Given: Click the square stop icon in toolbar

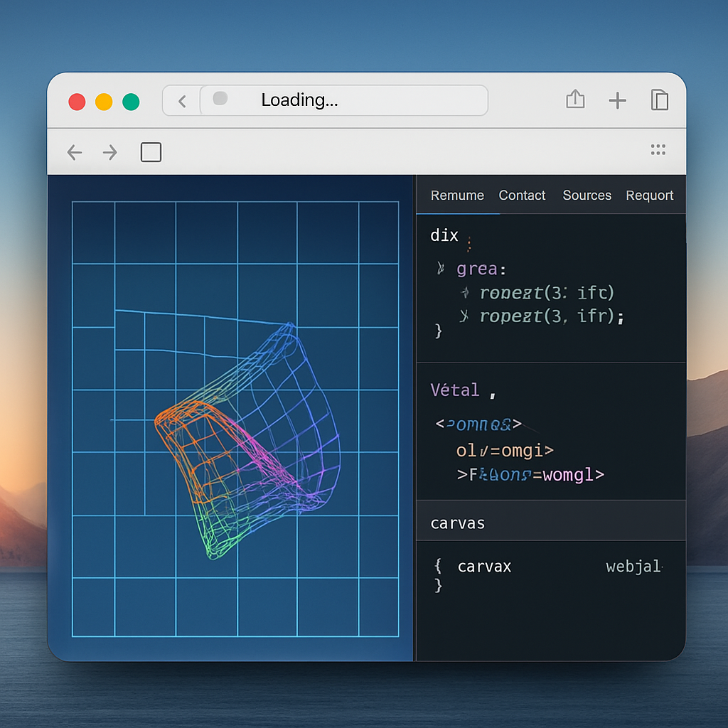Looking at the screenshot, I should (151, 152).
